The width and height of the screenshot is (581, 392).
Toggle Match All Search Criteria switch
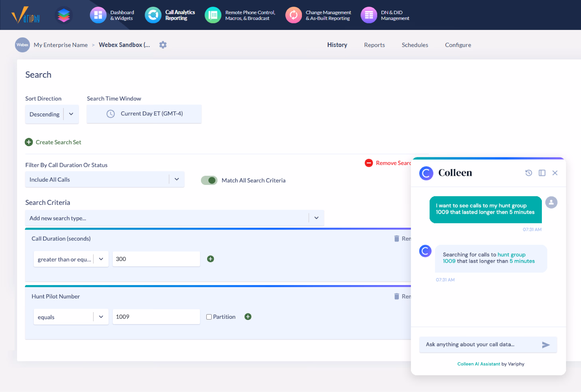pyautogui.click(x=209, y=180)
